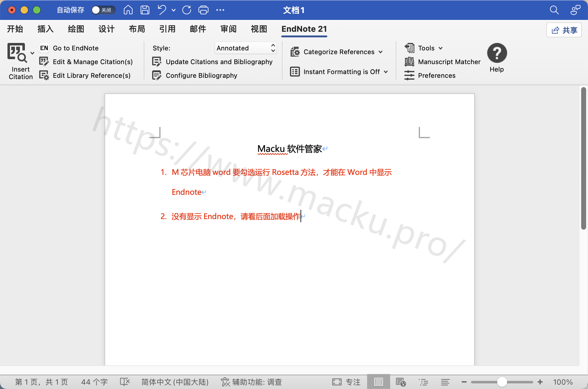This screenshot has width=588, height=389.
Task: Switch to the 引用 tab
Action: point(167,29)
